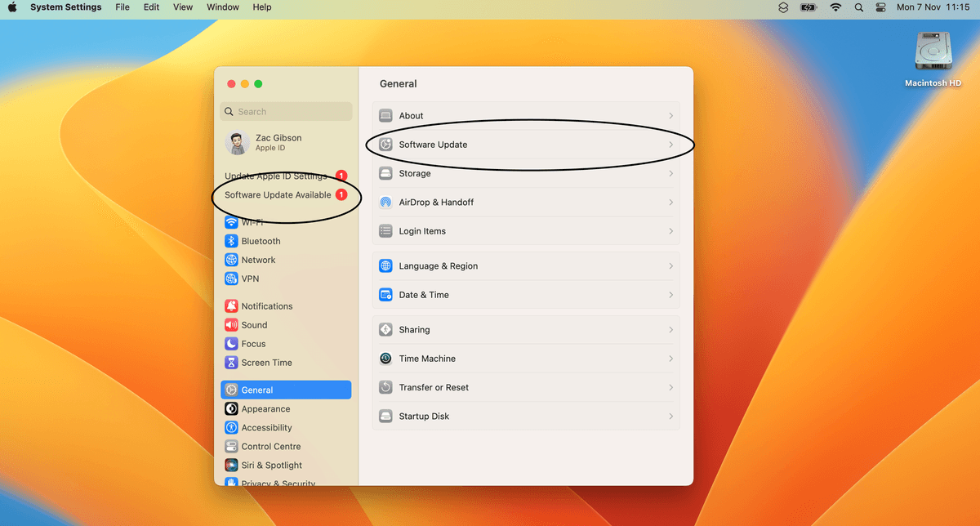Screen dimensions: 980x526
Task: Click the Notifications bell icon
Action: pyautogui.click(x=231, y=306)
